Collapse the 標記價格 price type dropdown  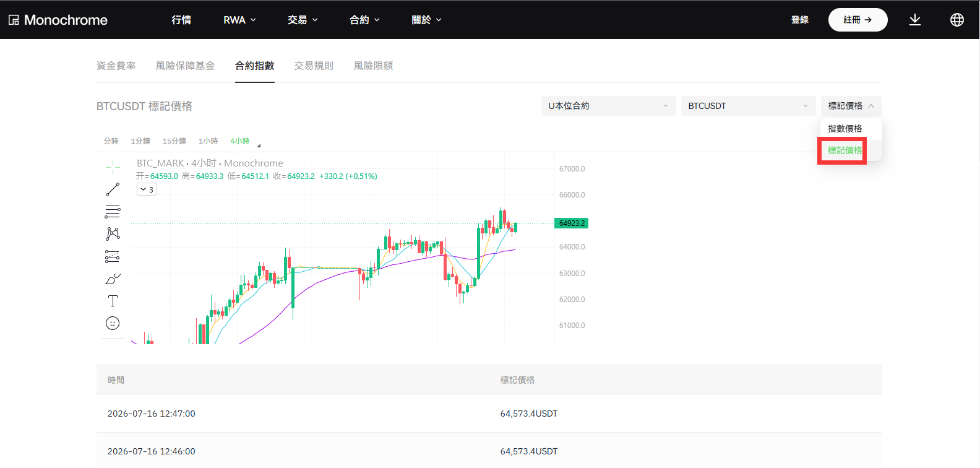851,106
